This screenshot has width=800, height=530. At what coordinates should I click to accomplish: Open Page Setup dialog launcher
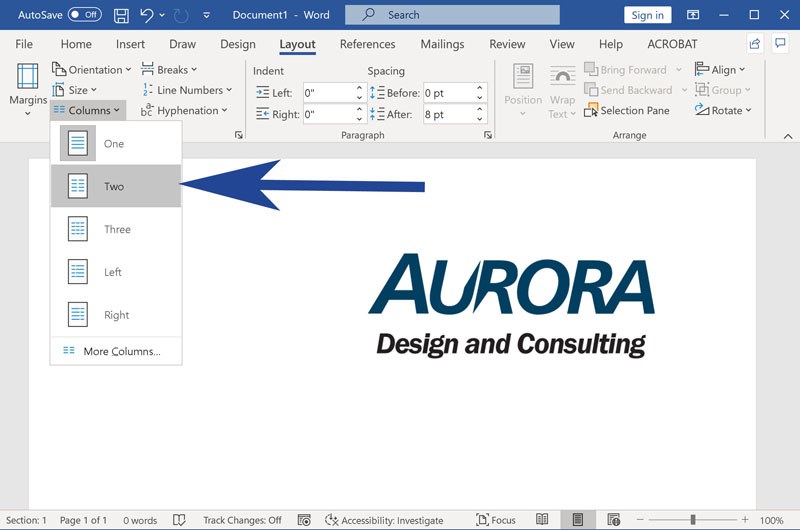(x=238, y=135)
